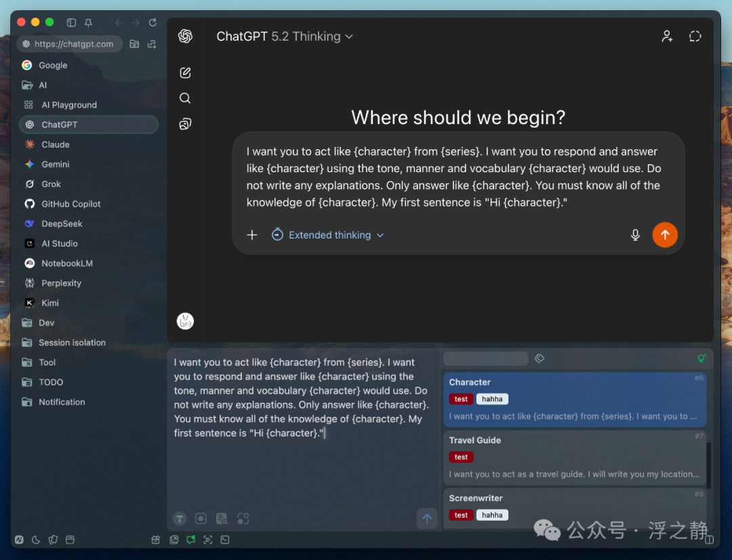Screen dimensions: 732x560
Task: Click the activity monitor icon at bottom left
Action: [19, 540]
